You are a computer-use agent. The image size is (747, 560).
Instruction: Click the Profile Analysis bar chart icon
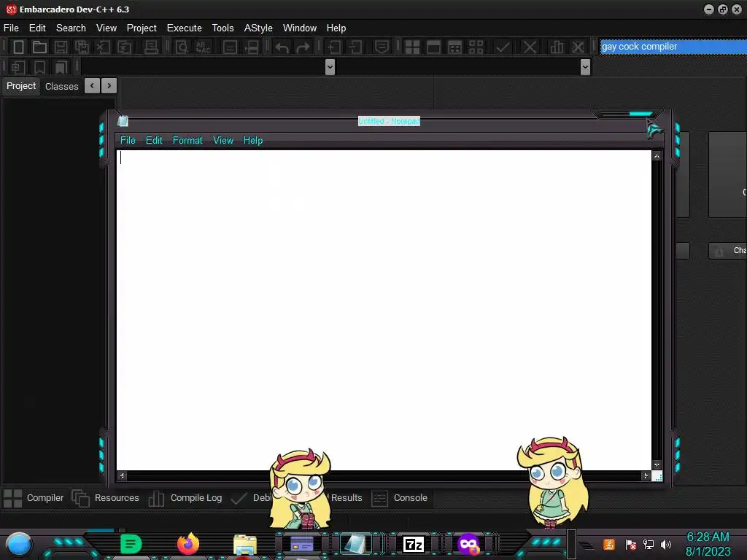[x=557, y=47]
